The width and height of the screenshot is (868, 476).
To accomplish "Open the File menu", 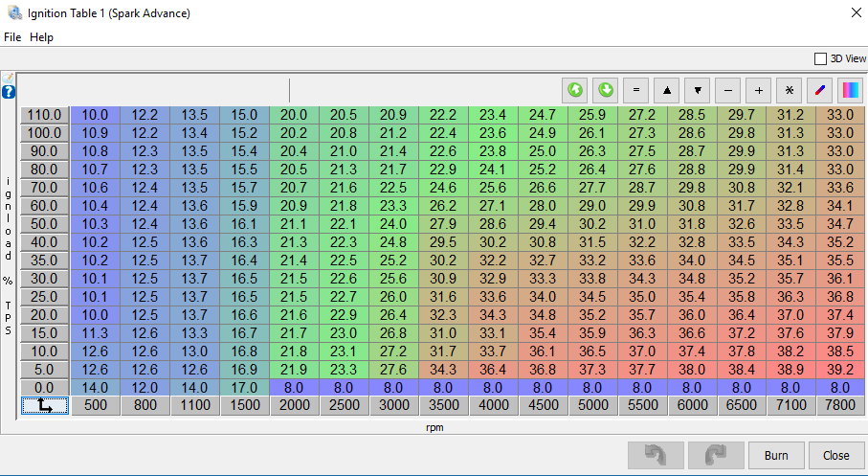I will tap(12, 37).
